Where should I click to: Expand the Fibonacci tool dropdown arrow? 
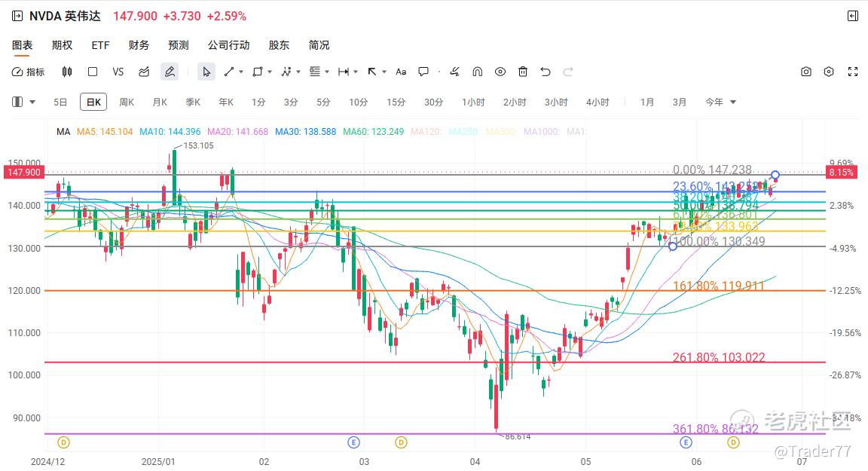coord(327,72)
